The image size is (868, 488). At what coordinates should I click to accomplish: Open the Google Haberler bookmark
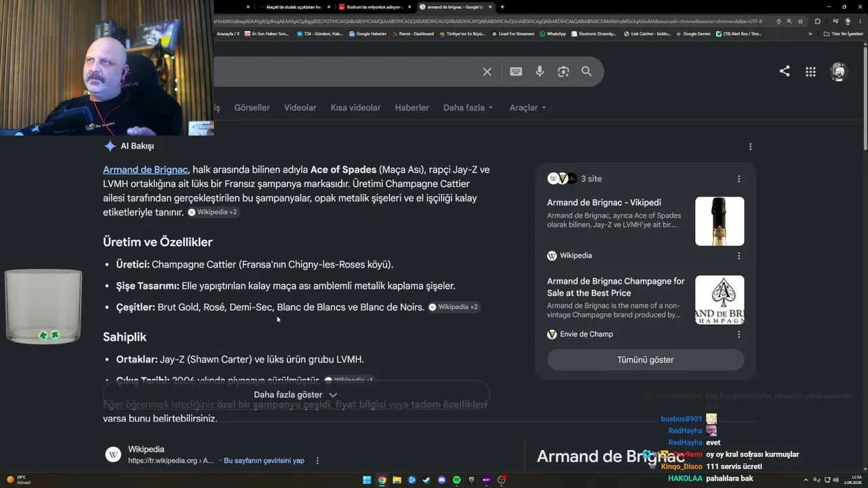368,34
